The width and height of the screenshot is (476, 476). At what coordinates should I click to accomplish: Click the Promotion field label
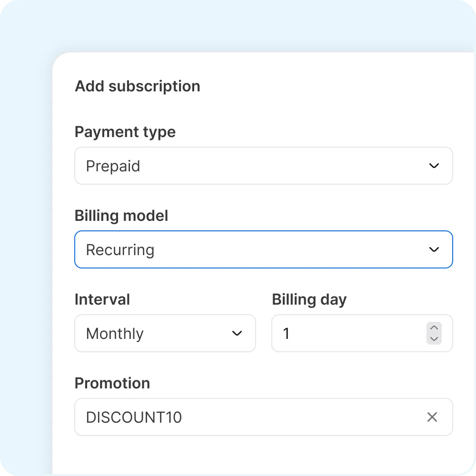click(112, 383)
